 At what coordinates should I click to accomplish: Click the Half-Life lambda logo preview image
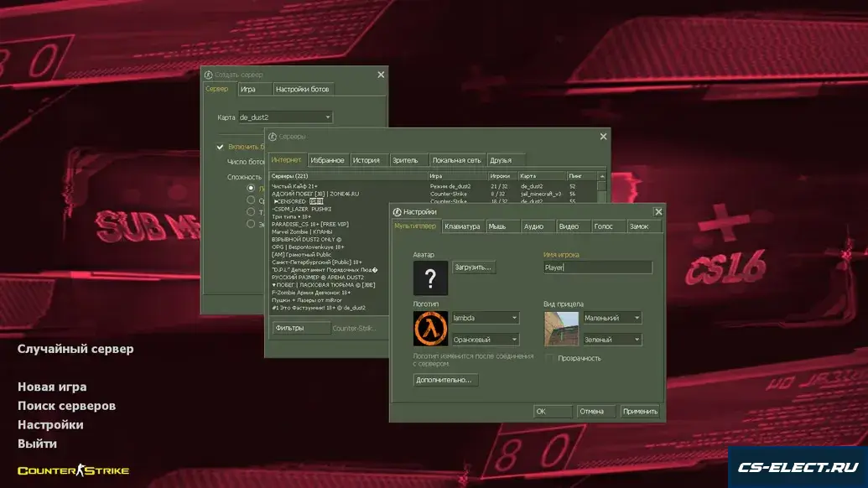click(430, 328)
